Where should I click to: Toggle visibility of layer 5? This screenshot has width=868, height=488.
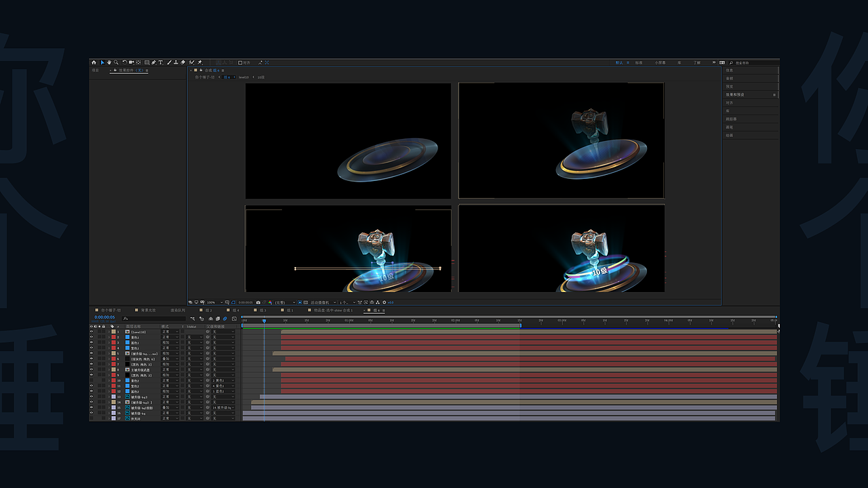[92, 353]
